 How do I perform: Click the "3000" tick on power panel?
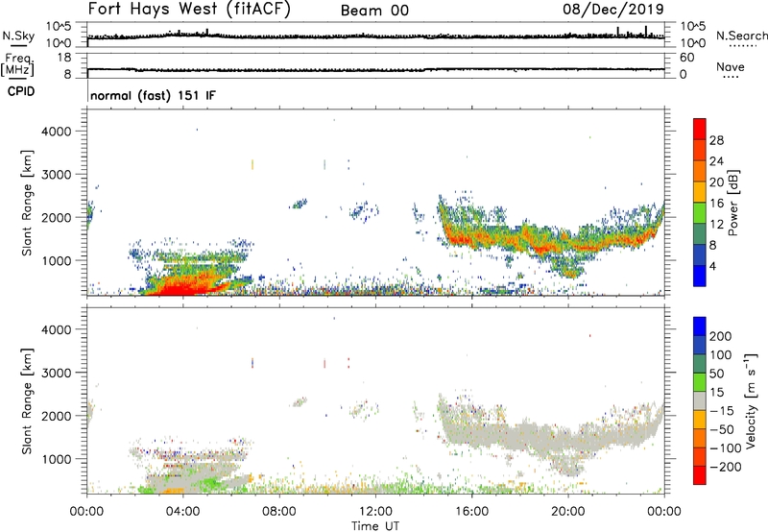(57, 175)
